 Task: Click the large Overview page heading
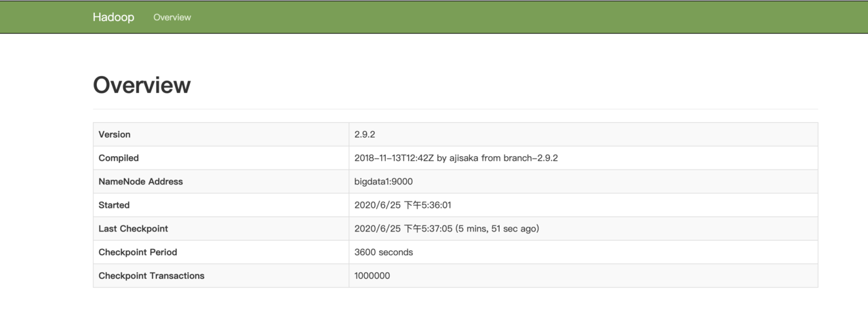(142, 86)
